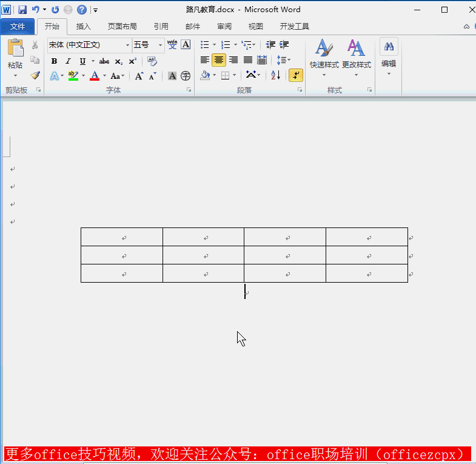The height and width of the screenshot is (464, 476).
Task: Minimize the ribbon caret button
Action: coord(466,27)
